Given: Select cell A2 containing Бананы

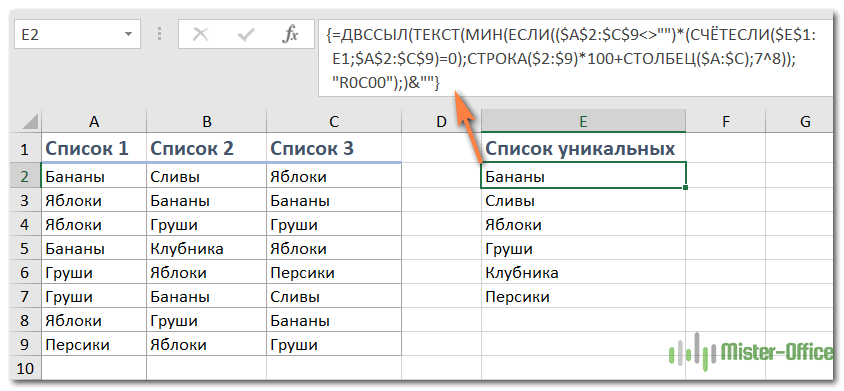Looking at the screenshot, I should 94,176.
